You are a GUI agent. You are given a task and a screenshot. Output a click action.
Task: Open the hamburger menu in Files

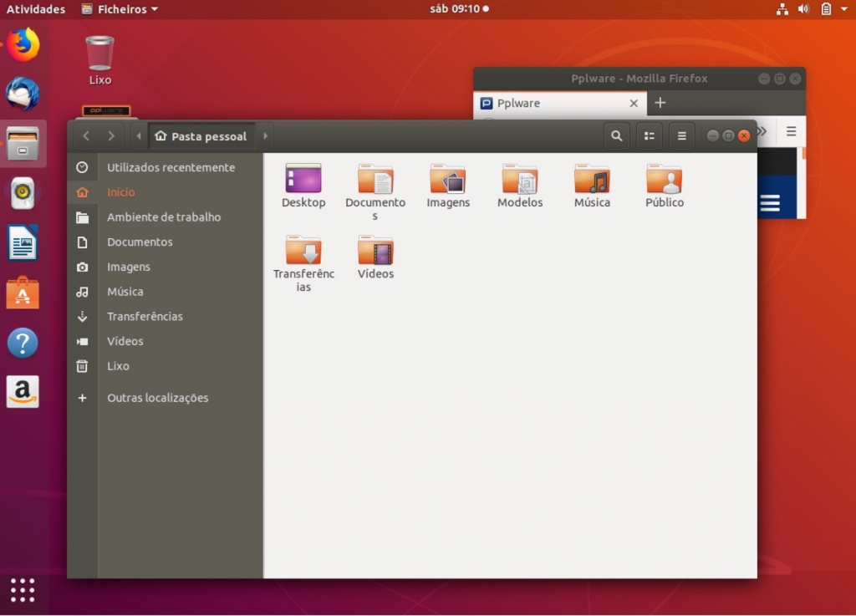point(682,135)
